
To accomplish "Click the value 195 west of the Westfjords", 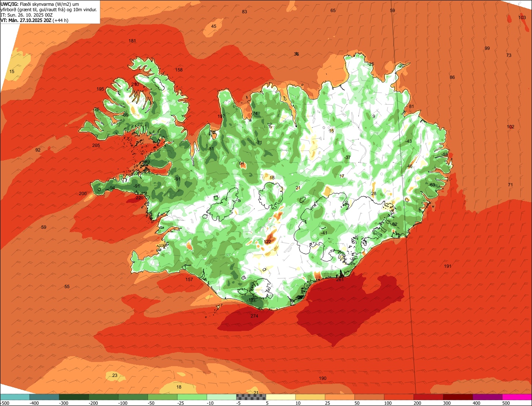I will pos(101,89).
